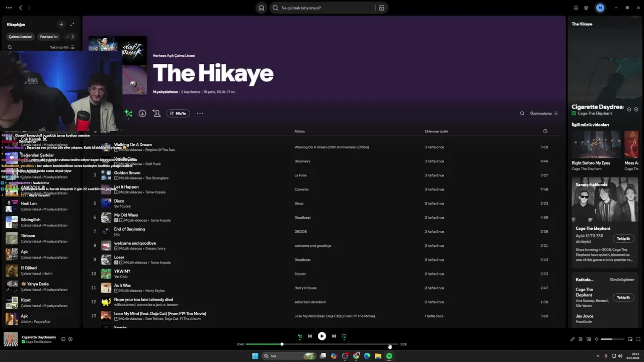Follow Cage The Elephant under the credits section
Viewport: 644px width, 362px height.
coord(623,298)
